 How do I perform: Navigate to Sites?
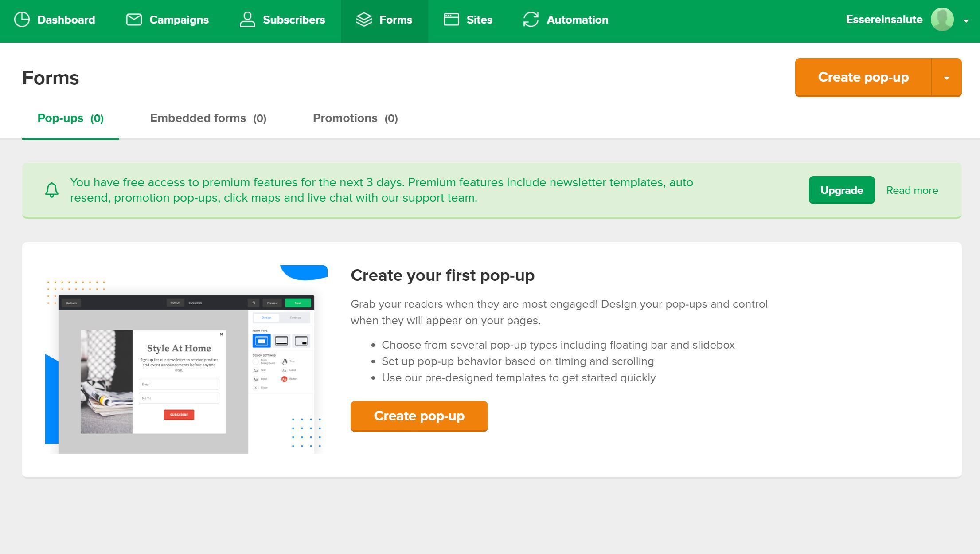click(x=468, y=20)
